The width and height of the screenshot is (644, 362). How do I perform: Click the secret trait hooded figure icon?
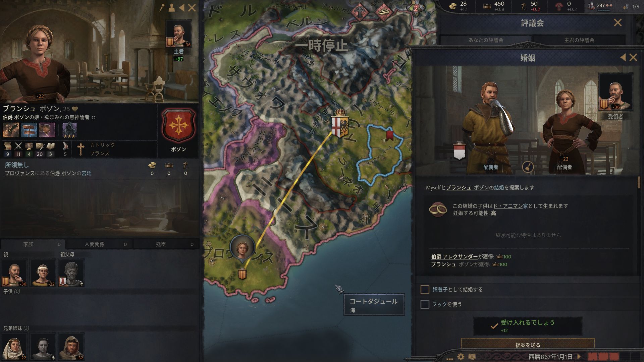tap(69, 130)
